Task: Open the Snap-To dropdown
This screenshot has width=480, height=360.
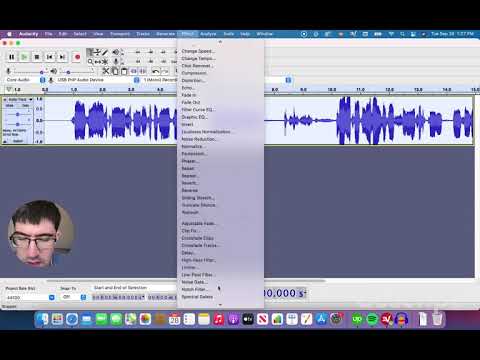Action: click(x=73, y=297)
